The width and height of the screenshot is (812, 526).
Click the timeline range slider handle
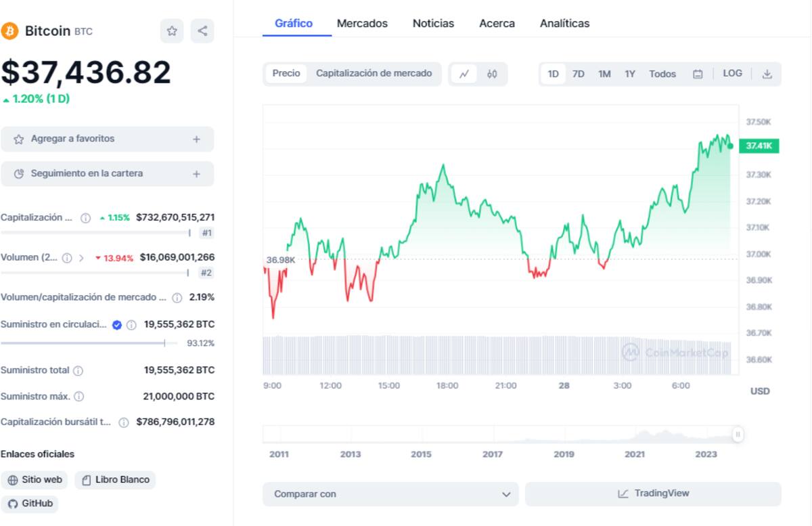point(738,435)
